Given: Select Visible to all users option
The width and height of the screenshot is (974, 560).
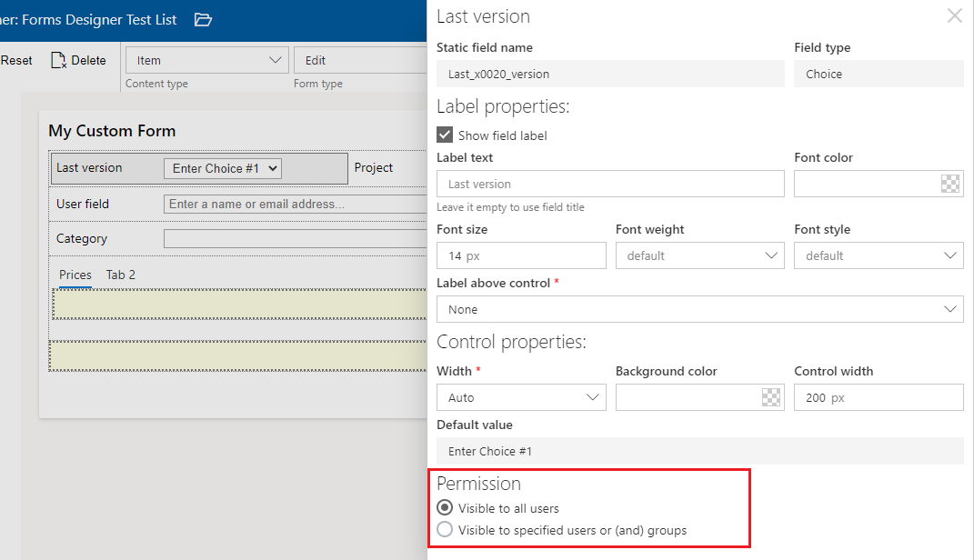Looking at the screenshot, I should pyautogui.click(x=445, y=508).
